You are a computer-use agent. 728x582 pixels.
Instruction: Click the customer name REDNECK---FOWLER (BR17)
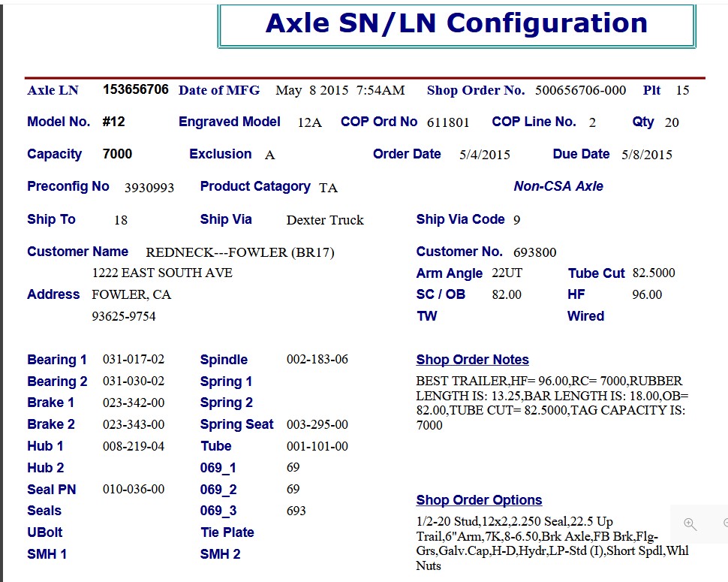(240, 252)
